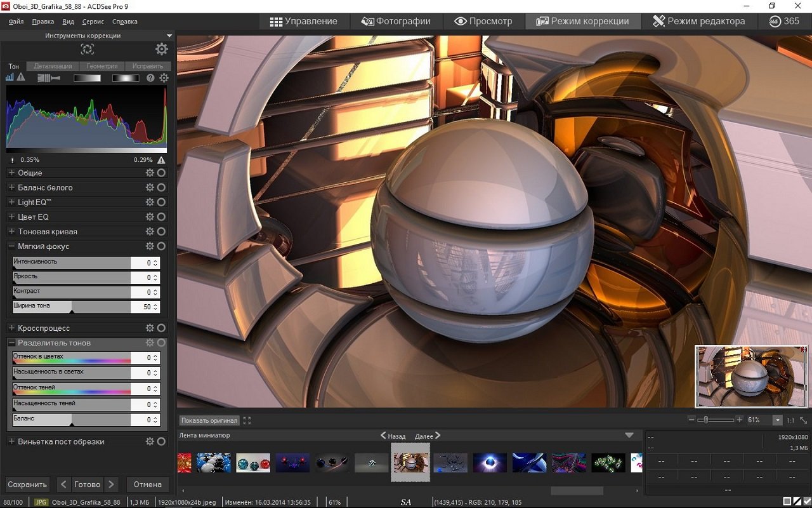The height and width of the screenshot is (508, 812).
Task: Open settings gear for Баланс белого
Action: click(x=150, y=187)
